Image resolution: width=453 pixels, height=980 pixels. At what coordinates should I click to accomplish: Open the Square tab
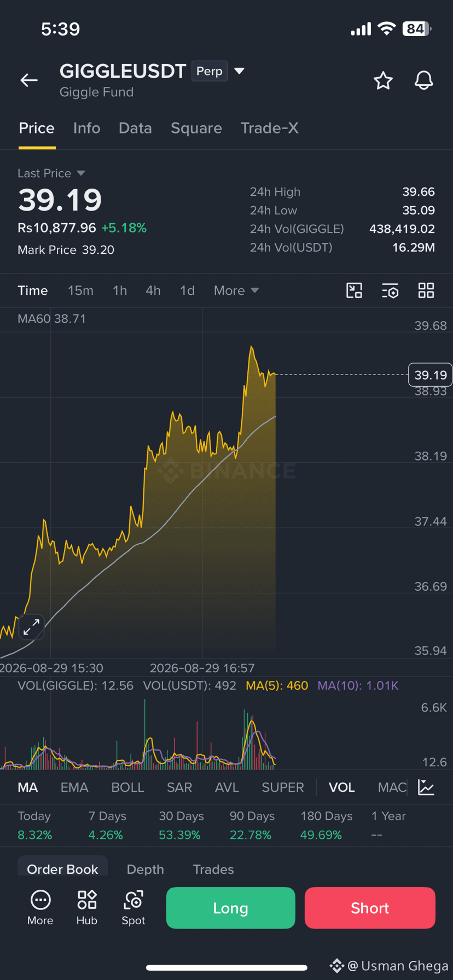tap(196, 128)
